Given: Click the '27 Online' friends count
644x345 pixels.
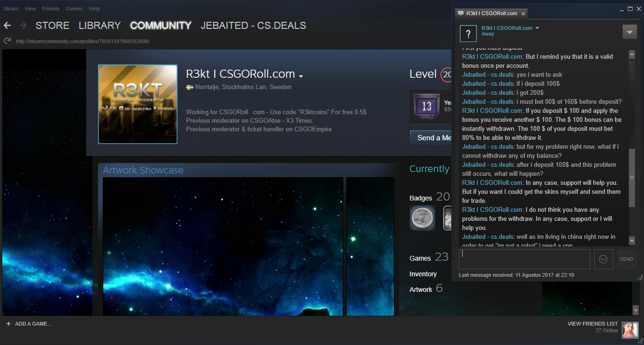Looking at the screenshot, I should coord(607,330).
